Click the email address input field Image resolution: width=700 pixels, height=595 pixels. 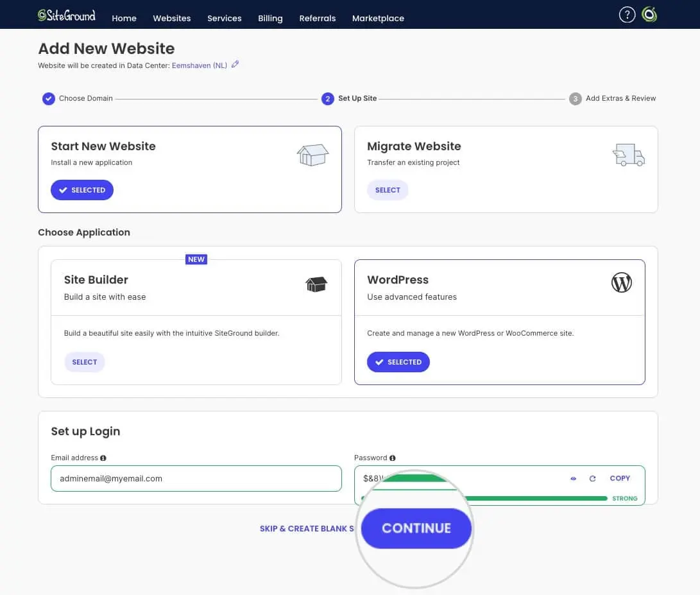tap(196, 479)
